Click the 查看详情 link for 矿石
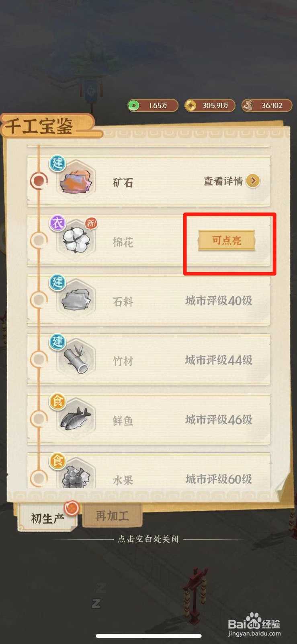Image resolution: width=297 pixels, height=644 pixels. pos(223,182)
